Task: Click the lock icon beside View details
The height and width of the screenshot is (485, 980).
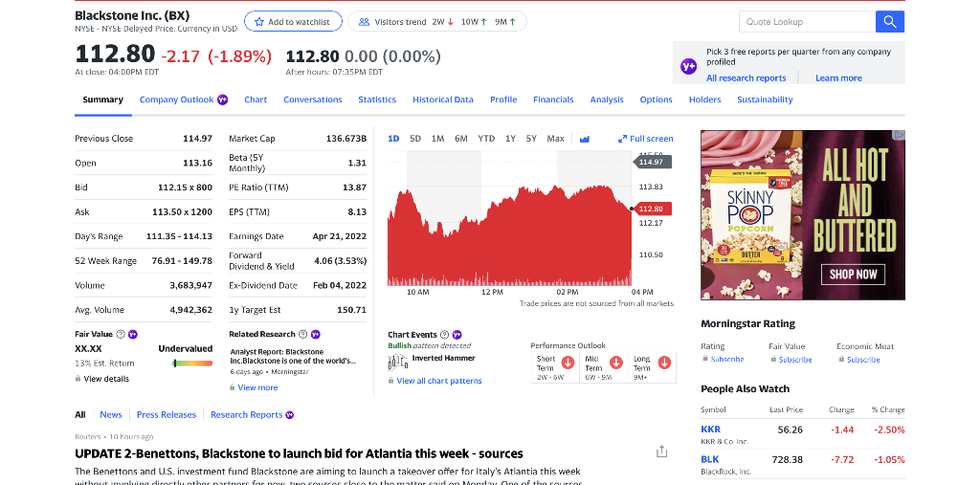Action: [78, 379]
